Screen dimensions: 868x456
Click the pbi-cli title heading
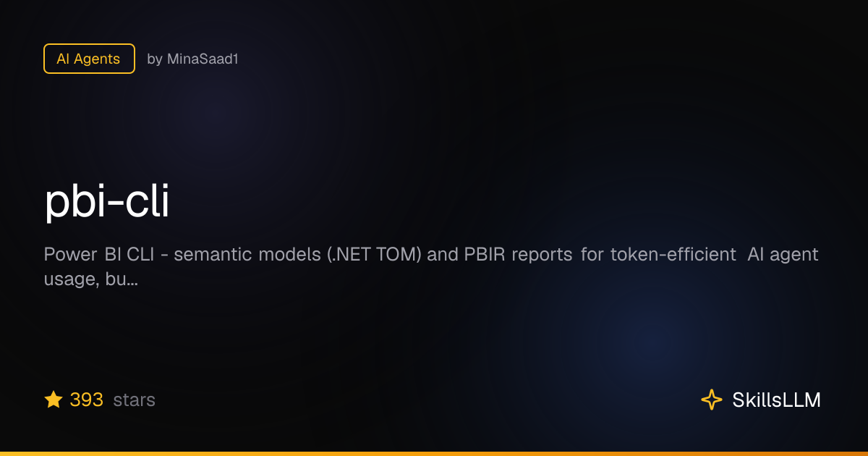pyautogui.click(x=107, y=203)
